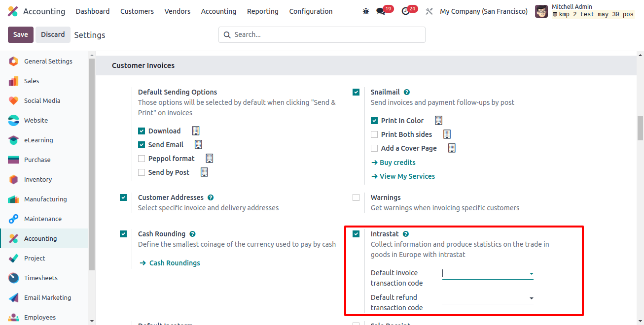This screenshot has width=644, height=325.
Task: Click the Employees sidebar icon
Action: coord(14,318)
